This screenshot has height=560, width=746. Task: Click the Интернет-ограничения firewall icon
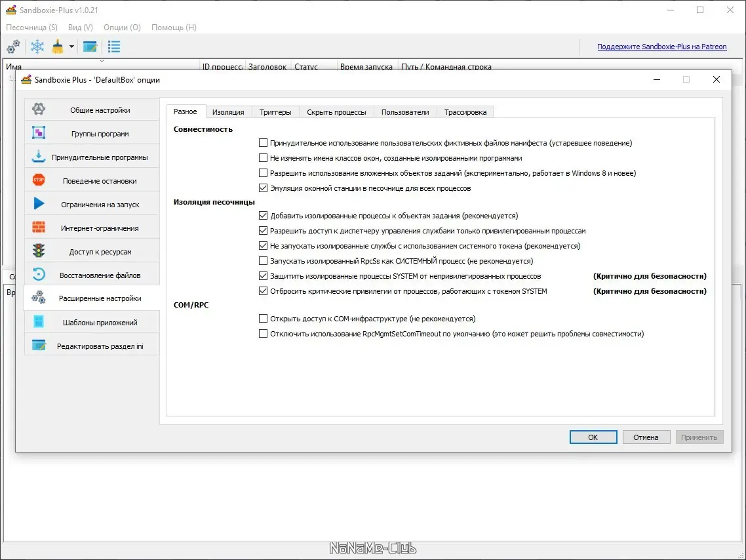pos(39,228)
